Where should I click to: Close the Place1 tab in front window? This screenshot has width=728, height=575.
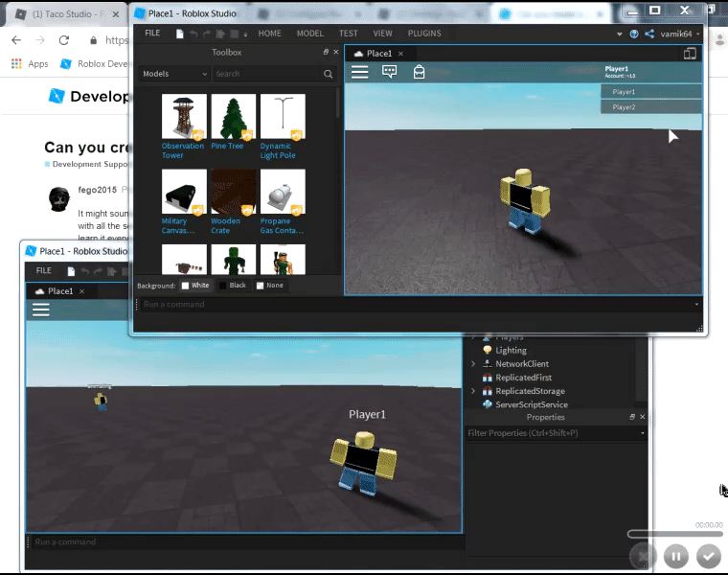(x=400, y=54)
